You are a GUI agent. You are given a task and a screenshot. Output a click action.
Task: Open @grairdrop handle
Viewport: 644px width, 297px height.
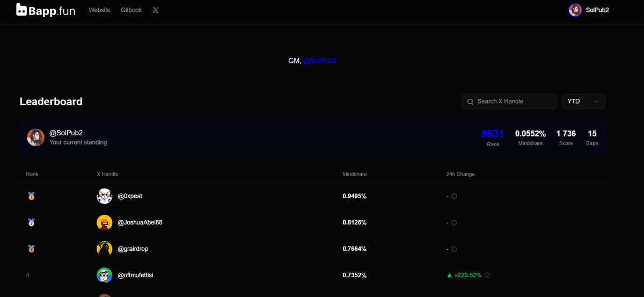[134, 249]
